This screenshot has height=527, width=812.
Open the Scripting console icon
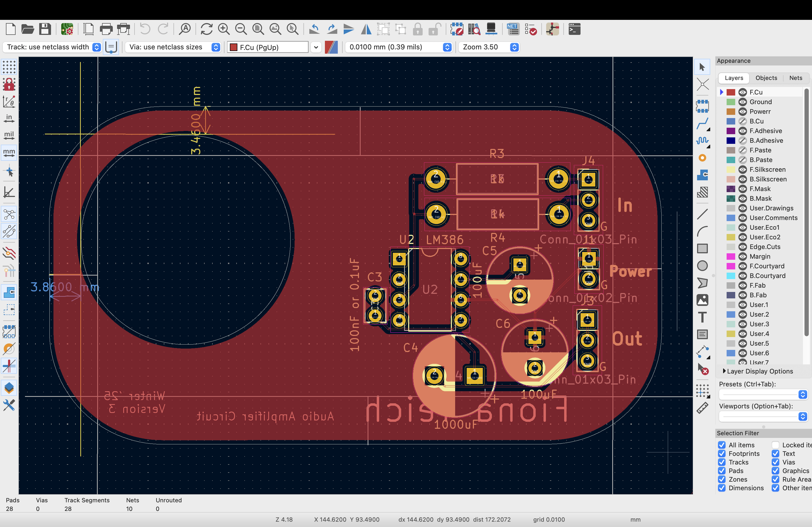tap(575, 29)
